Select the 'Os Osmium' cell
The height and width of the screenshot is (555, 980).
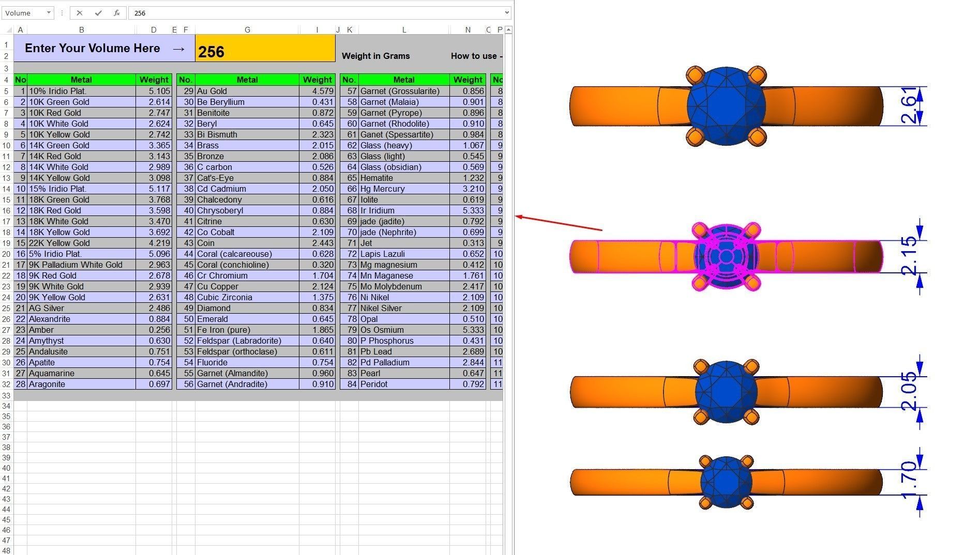(404, 330)
